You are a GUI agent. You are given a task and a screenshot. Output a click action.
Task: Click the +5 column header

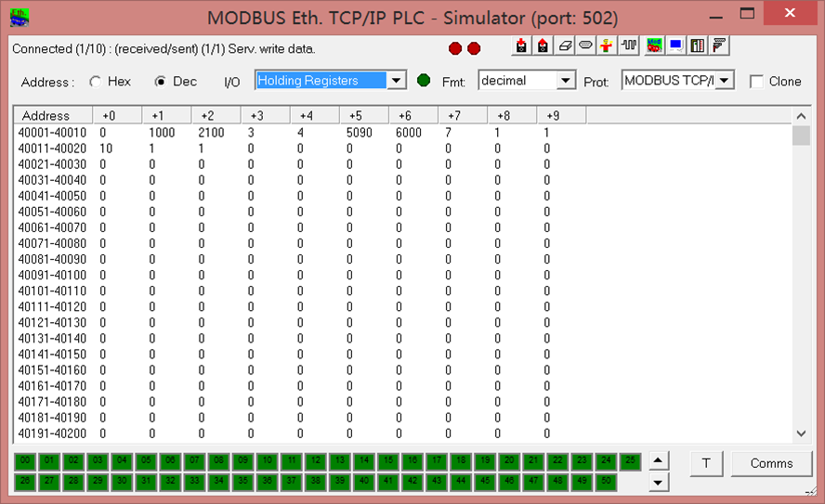364,116
